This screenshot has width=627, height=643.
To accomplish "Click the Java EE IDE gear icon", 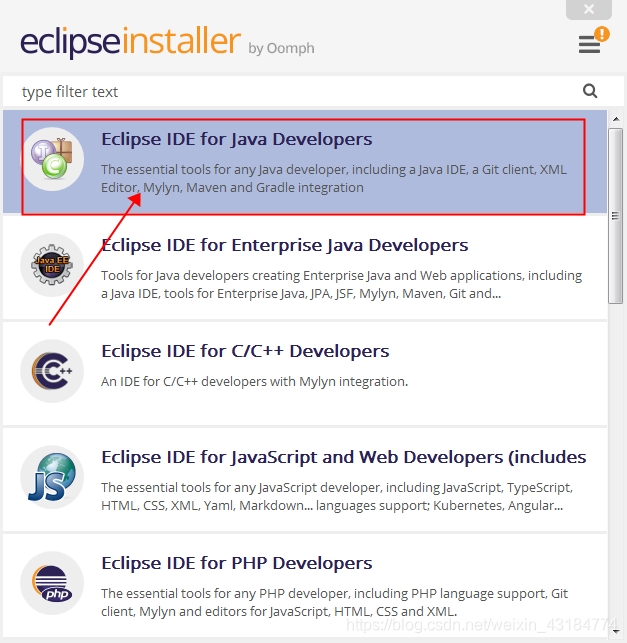I will pos(52,265).
